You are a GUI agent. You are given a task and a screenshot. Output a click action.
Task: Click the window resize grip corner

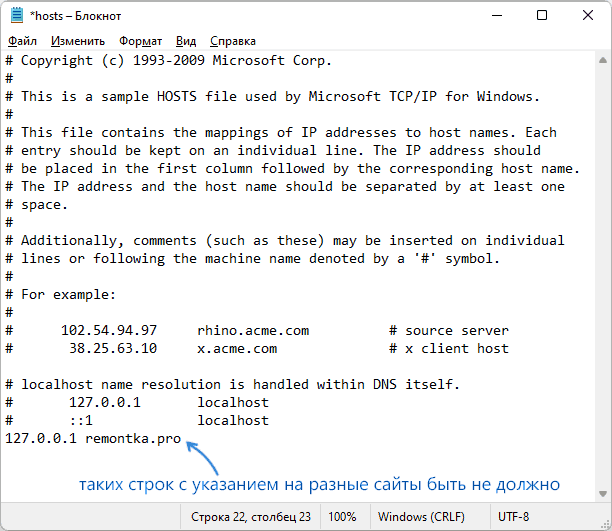[606, 525]
